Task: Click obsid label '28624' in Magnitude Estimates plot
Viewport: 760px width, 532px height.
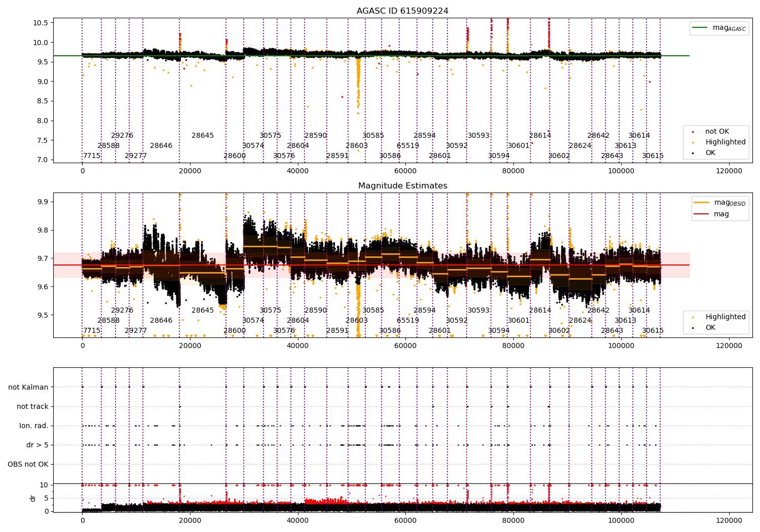Action: tap(580, 321)
